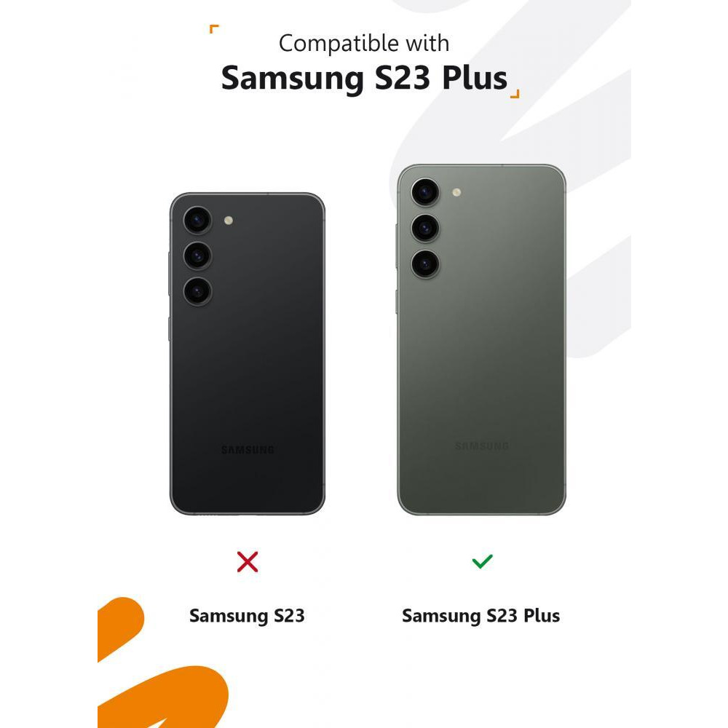The height and width of the screenshot is (728, 728).
Task: Click the flash LED on black phone
Action: coord(229,221)
